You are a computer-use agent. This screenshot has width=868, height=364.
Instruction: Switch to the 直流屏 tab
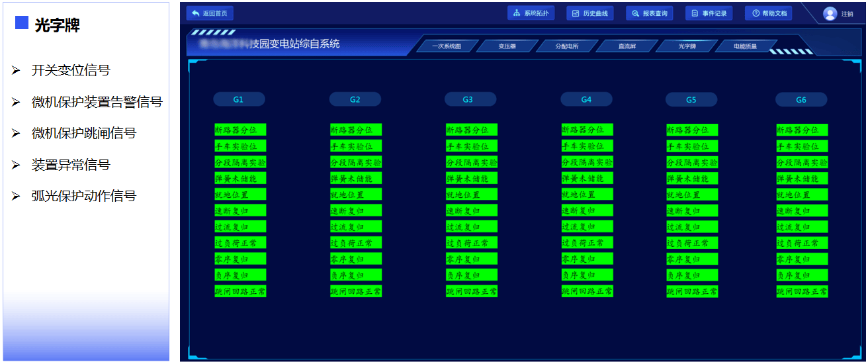coord(627,46)
